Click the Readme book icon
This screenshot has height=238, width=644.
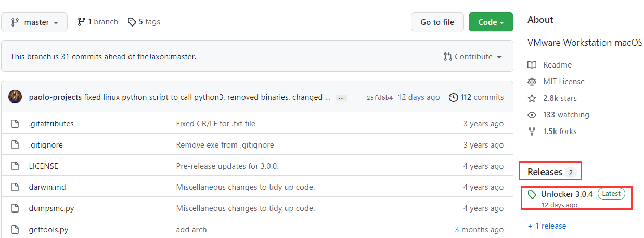[532, 65]
